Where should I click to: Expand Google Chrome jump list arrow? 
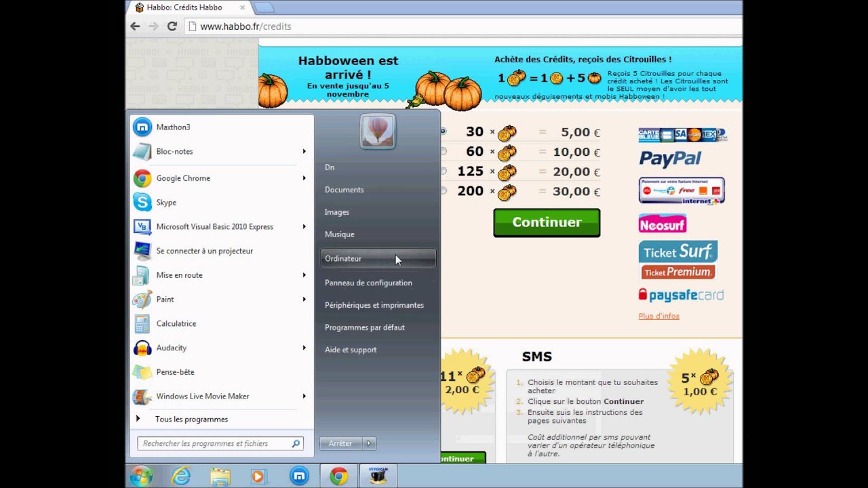[304, 178]
